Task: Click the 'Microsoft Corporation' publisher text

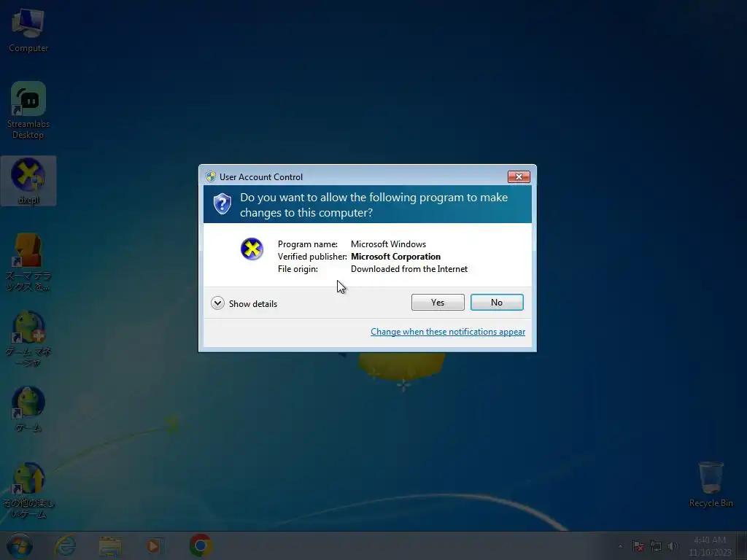Action: pyautogui.click(x=395, y=256)
